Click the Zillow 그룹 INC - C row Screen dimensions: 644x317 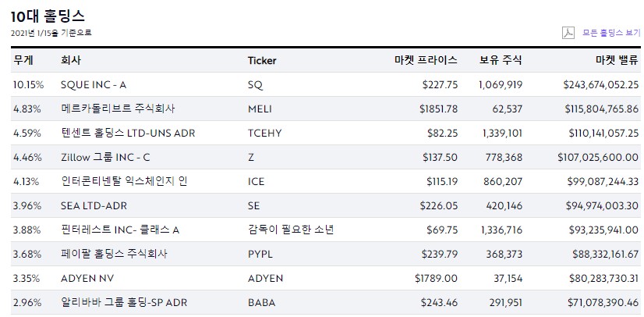(326, 157)
